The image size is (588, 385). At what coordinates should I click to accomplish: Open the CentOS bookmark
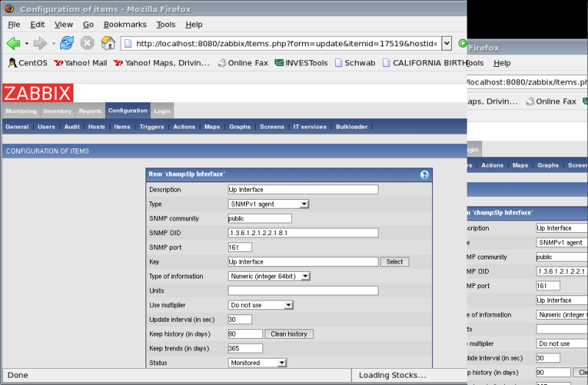point(27,63)
